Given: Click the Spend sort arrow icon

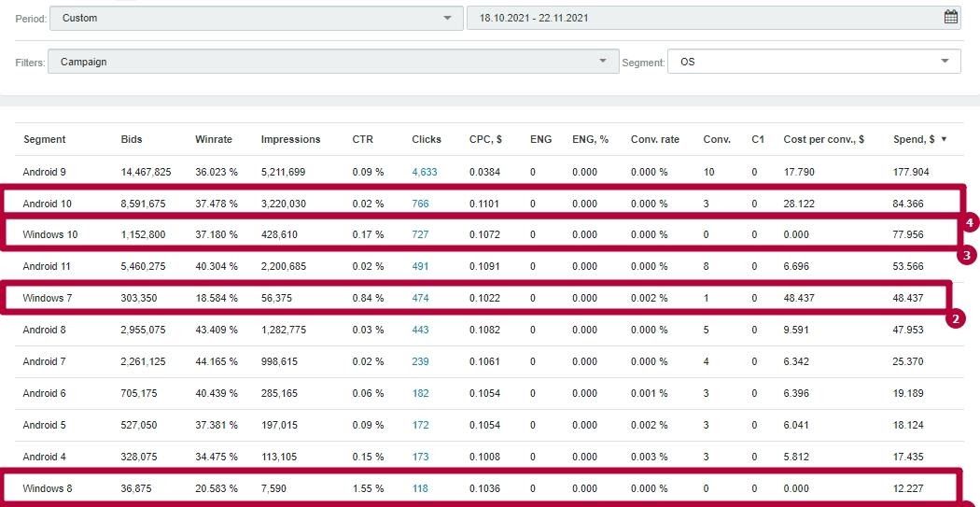Looking at the screenshot, I should [x=944, y=139].
